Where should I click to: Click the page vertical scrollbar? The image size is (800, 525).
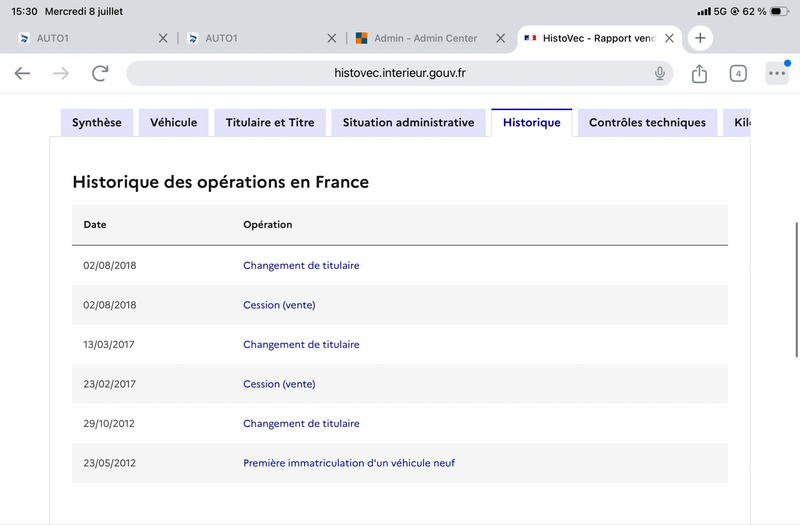(796, 290)
